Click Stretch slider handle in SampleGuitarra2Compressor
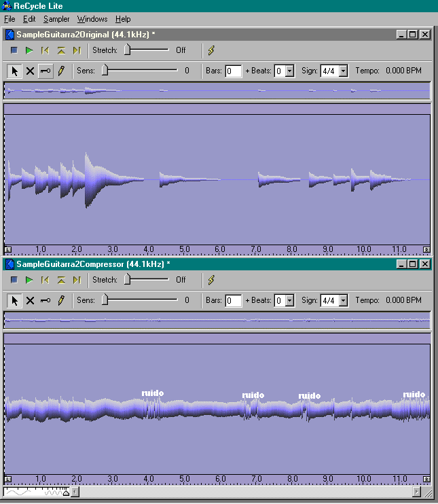The height and width of the screenshot is (504, 438). pyautogui.click(x=127, y=279)
